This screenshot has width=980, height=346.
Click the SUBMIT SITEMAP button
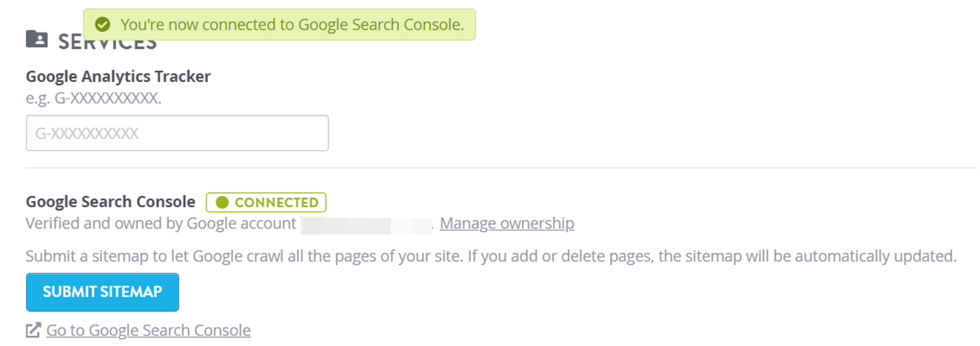[x=102, y=292]
